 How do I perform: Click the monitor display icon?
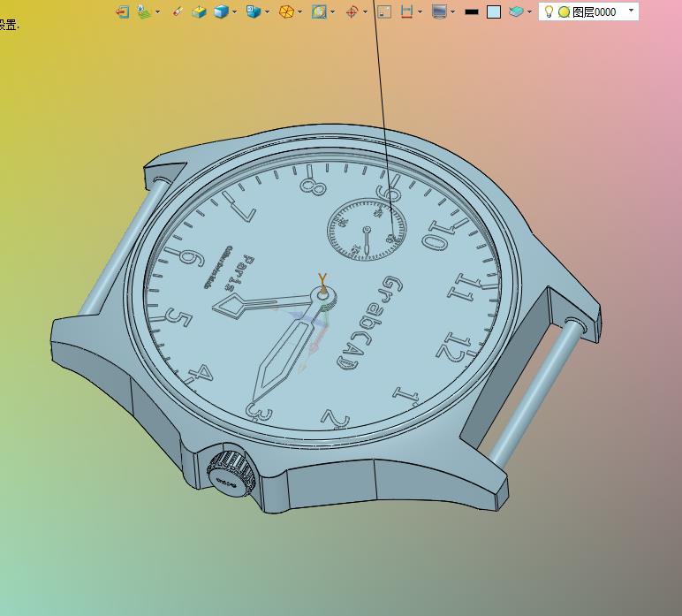[x=439, y=11]
